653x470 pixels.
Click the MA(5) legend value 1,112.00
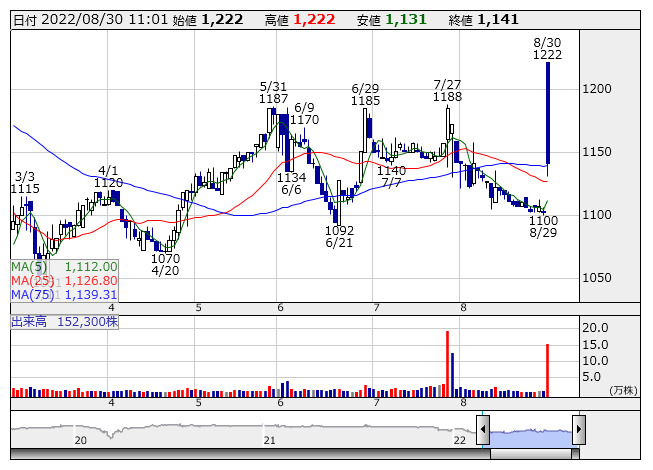pyautogui.click(x=91, y=266)
